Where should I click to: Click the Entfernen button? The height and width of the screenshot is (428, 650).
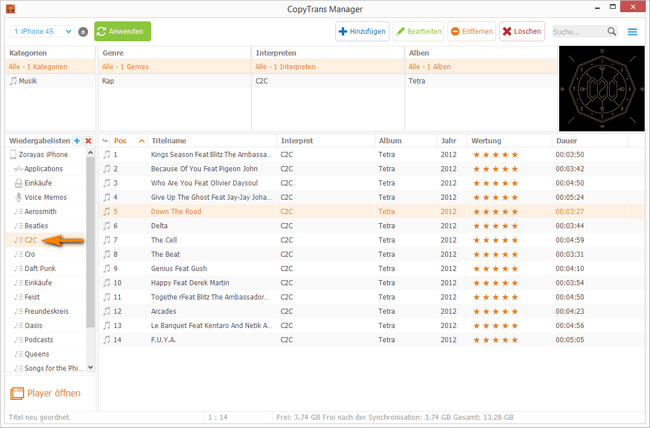coord(472,32)
